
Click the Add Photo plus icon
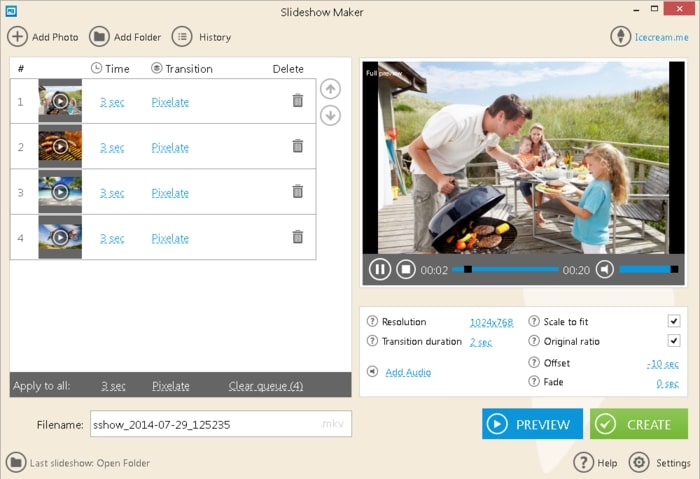pyautogui.click(x=18, y=37)
